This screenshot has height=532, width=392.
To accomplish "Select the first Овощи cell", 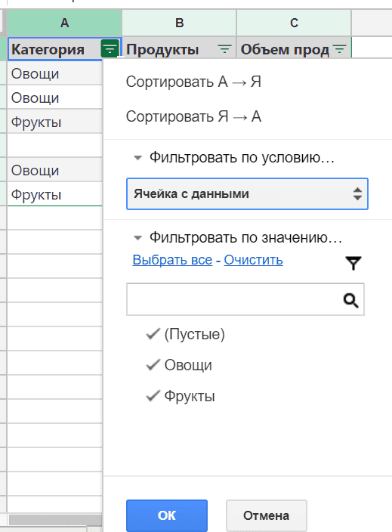I will (x=55, y=73).
